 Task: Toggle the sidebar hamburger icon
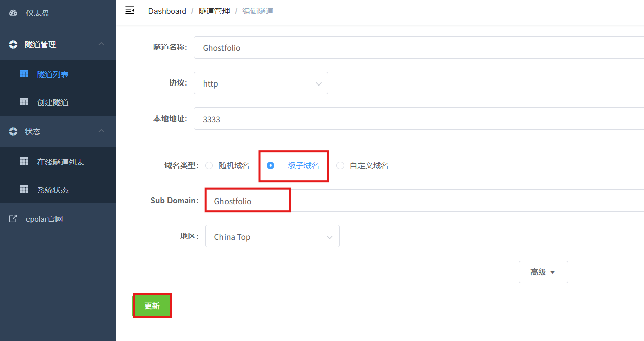(130, 10)
